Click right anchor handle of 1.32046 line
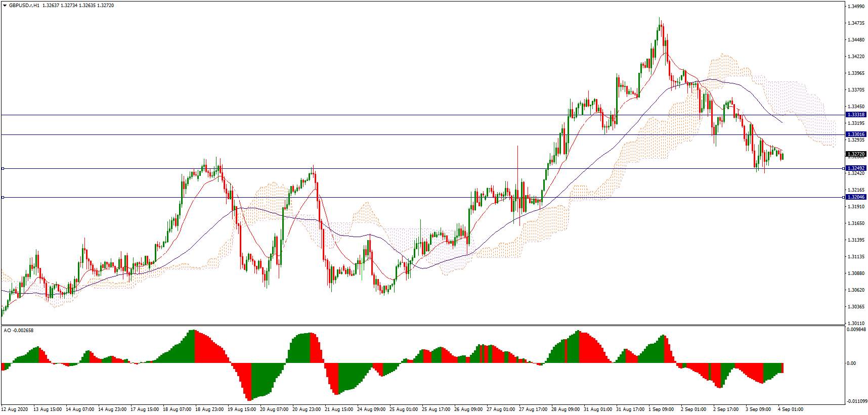The height and width of the screenshot is (415, 868). tap(843, 197)
